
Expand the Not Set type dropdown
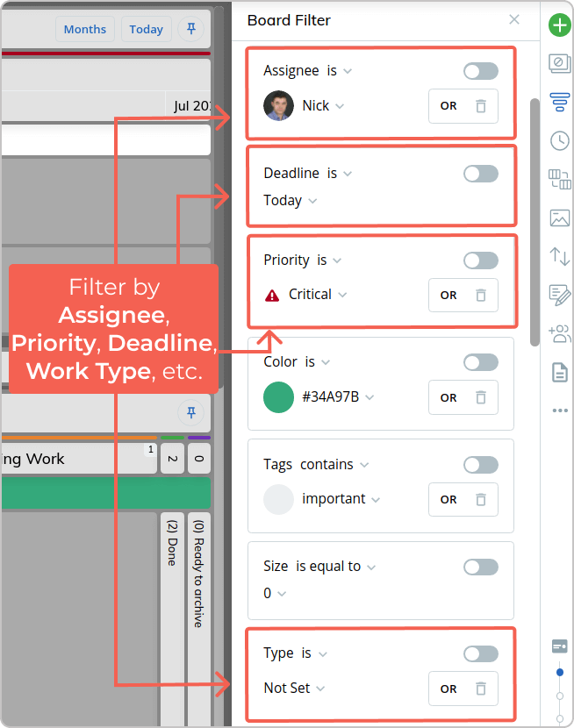[294, 688]
